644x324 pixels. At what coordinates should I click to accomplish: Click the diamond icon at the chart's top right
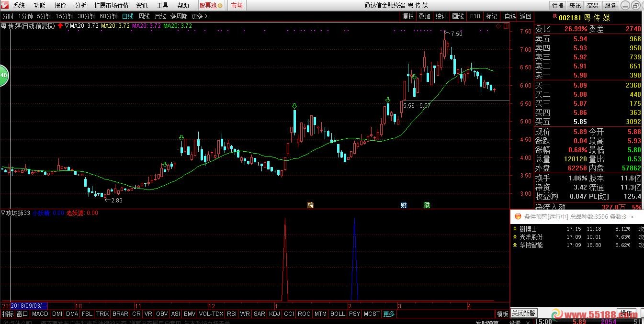point(498,26)
